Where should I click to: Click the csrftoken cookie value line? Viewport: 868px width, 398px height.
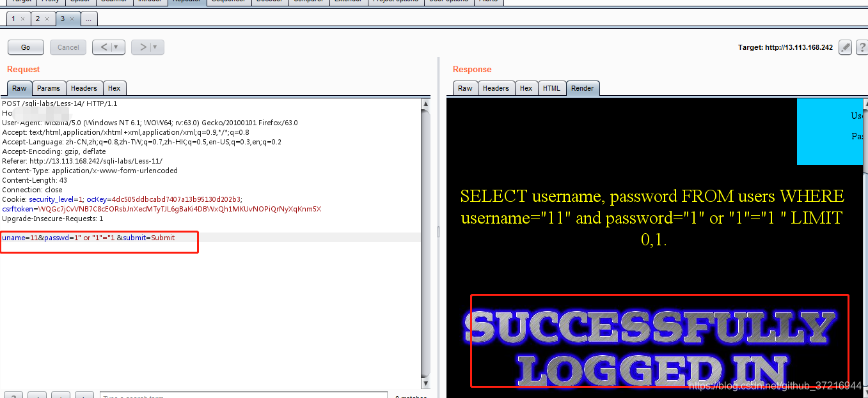tap(161, 209)
